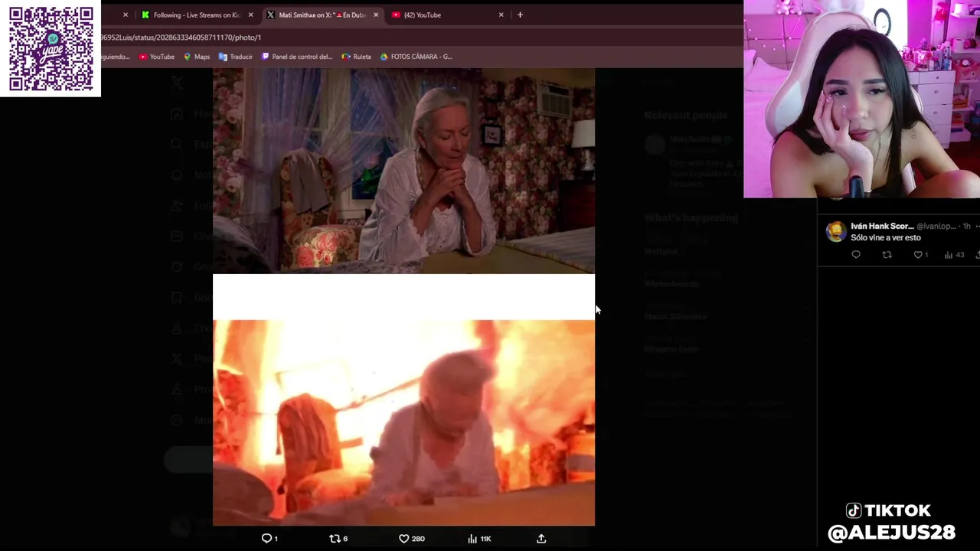
Task: Open the Maps bookmark
Action: (x=197, y=57)
